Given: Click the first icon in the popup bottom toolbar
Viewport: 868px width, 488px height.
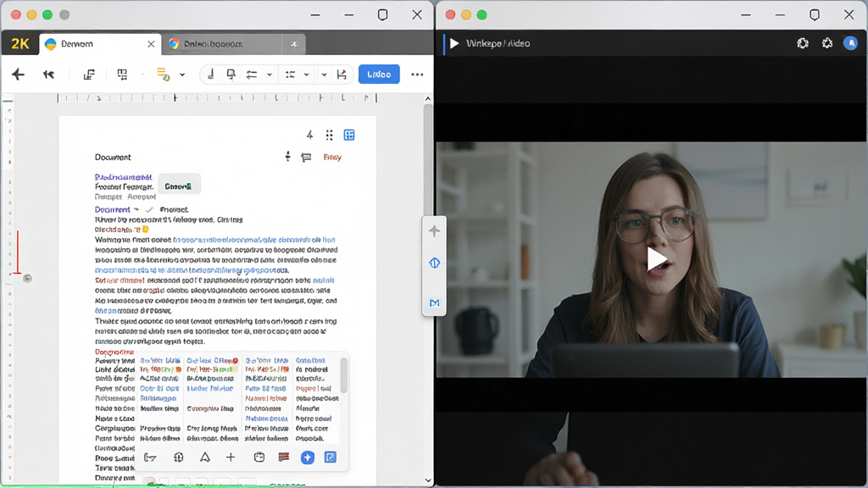Looking at the screenshot, I should [151, 457].
